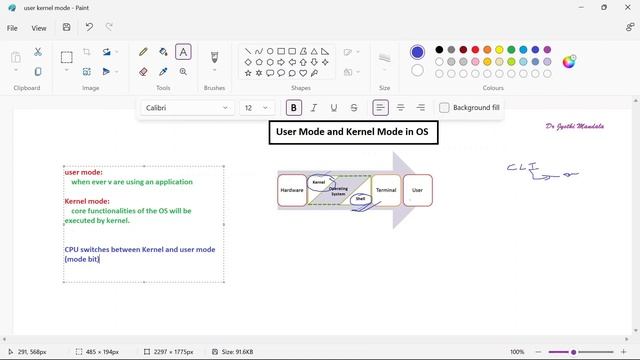This screenshot has height=360, width=640.
Task: Open the File menu
Action: point(12,28)
